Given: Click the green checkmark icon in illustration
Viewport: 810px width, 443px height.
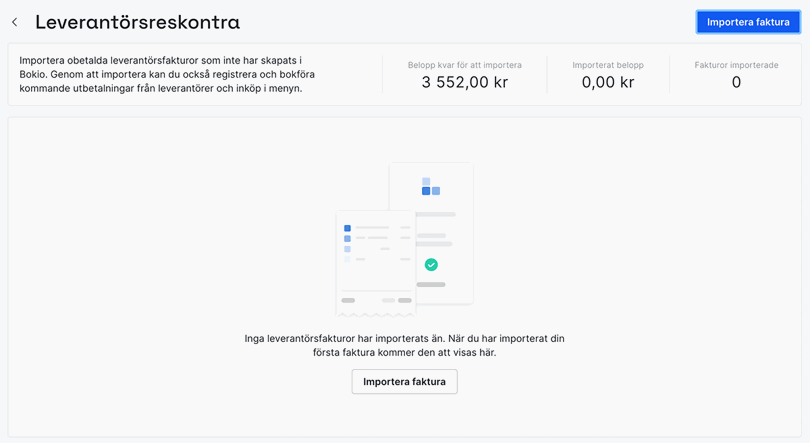Looking at the screenshot, I should (431, 265).
